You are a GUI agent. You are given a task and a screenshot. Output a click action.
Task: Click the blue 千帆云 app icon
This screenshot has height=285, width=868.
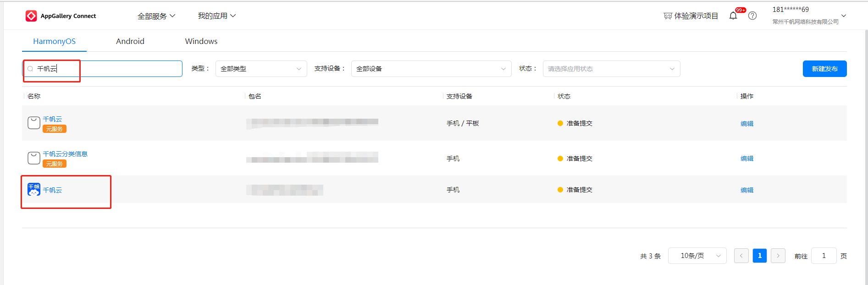pos(34,189)
